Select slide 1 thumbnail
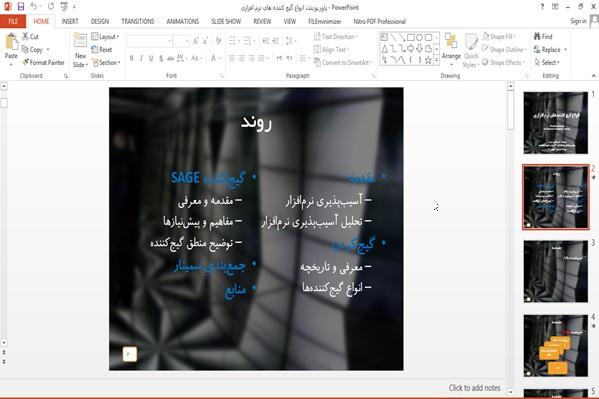 [x=555, y=123]
